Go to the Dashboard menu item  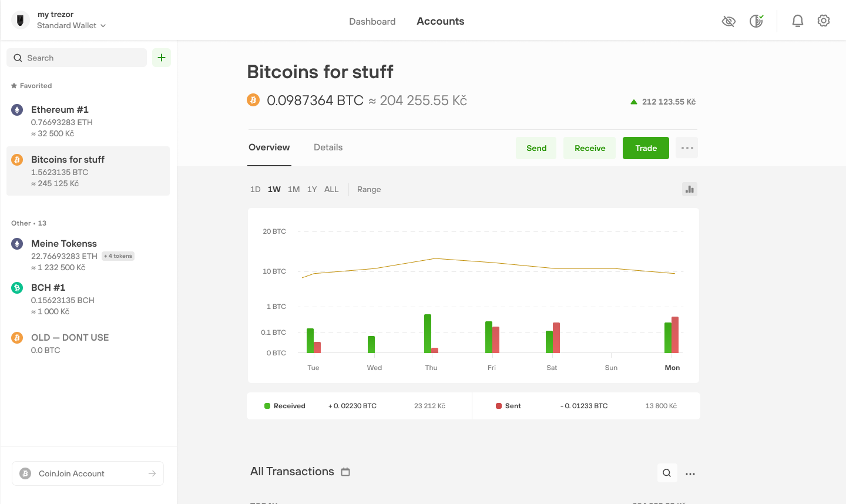372,21
